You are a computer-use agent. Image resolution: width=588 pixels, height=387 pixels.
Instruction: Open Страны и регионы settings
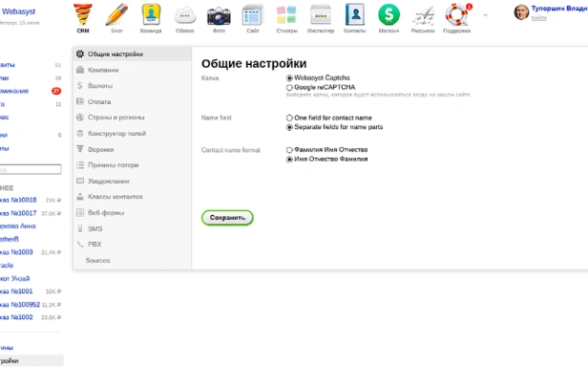pos(114,118)
